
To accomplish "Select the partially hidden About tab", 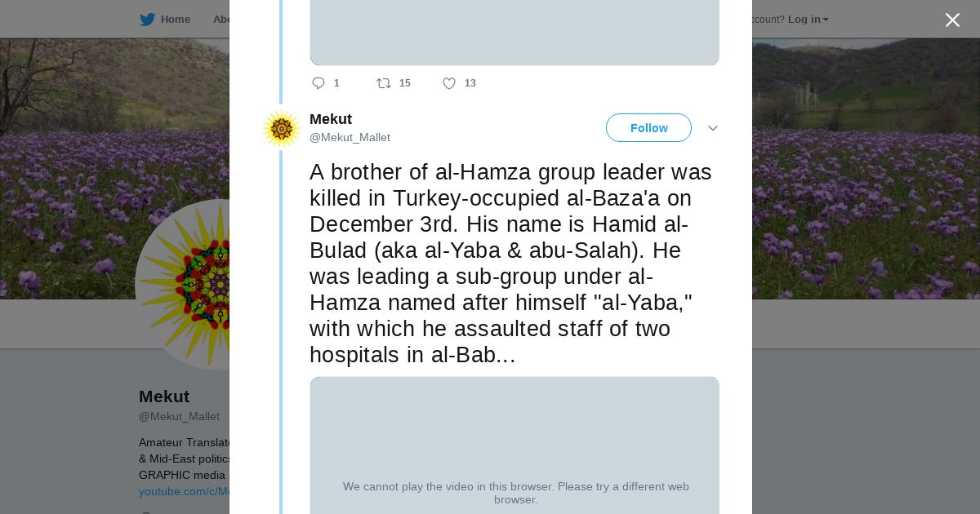I will click(221, 20).
